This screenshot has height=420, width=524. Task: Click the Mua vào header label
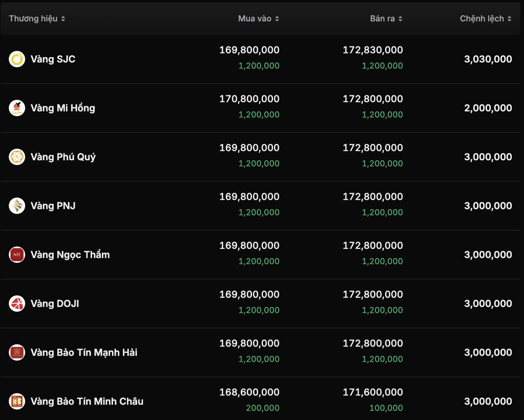pyautogui.click(x=254, y=19)
